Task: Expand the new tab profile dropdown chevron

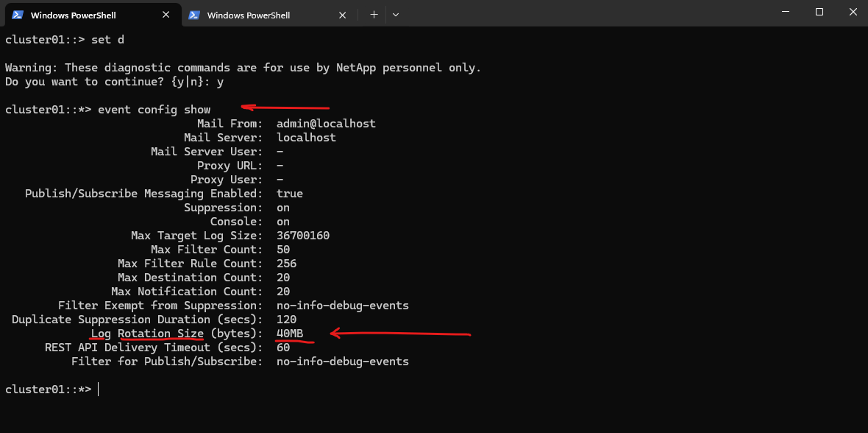Action: 396,15
